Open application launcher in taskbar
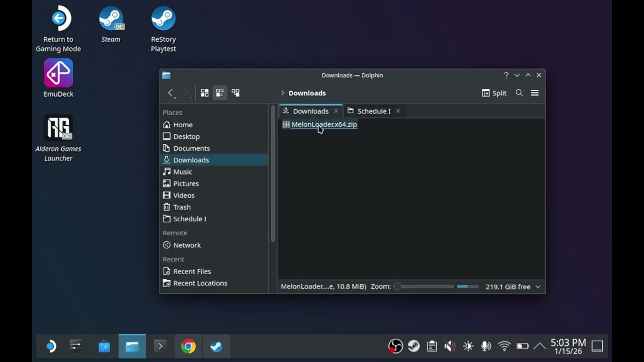Viewport: 644px width, 362px height. coord(51,346)
